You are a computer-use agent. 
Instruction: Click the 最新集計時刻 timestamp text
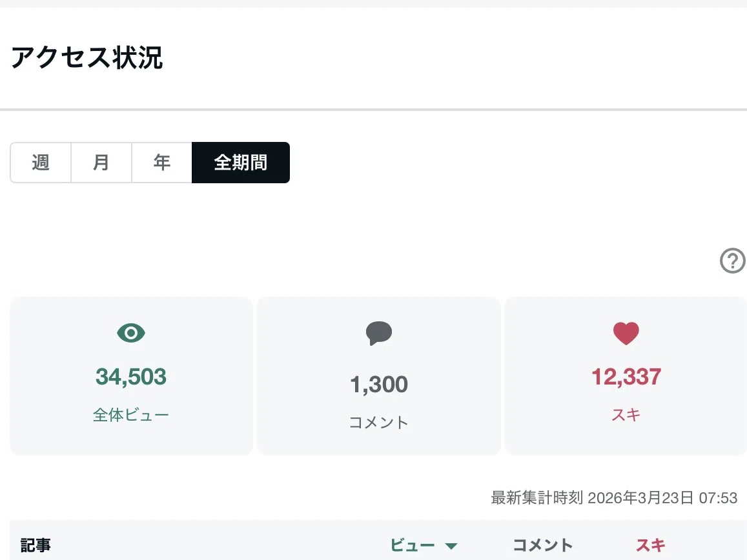(614, 498)
